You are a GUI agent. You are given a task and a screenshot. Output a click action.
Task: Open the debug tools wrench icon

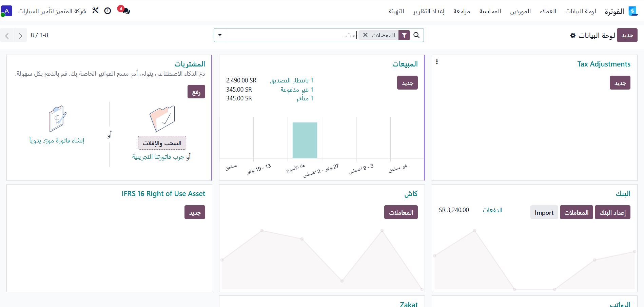pyautogui.click(x=95, y=11)
